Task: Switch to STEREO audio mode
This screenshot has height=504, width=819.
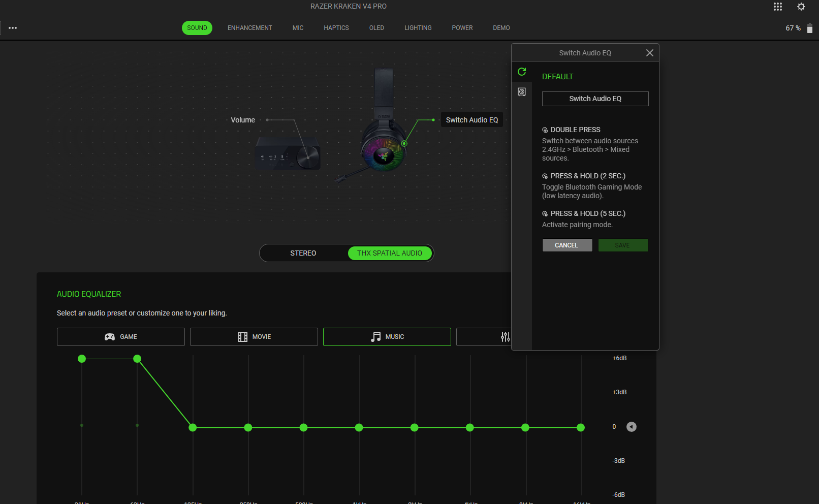Action: click(303, 253)
